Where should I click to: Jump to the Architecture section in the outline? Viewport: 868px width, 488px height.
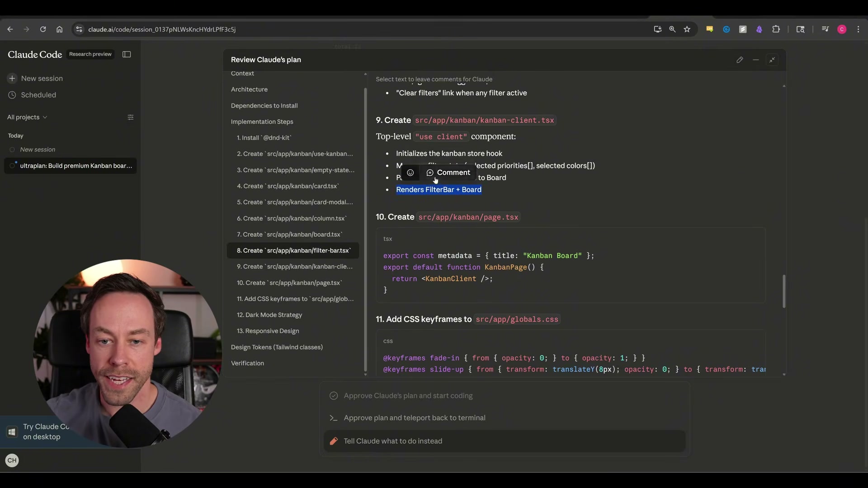pos(249,89)
